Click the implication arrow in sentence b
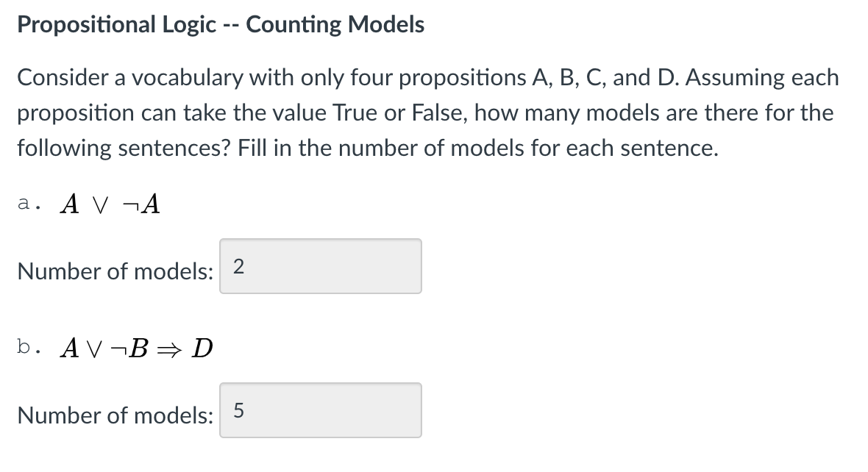 169,349
